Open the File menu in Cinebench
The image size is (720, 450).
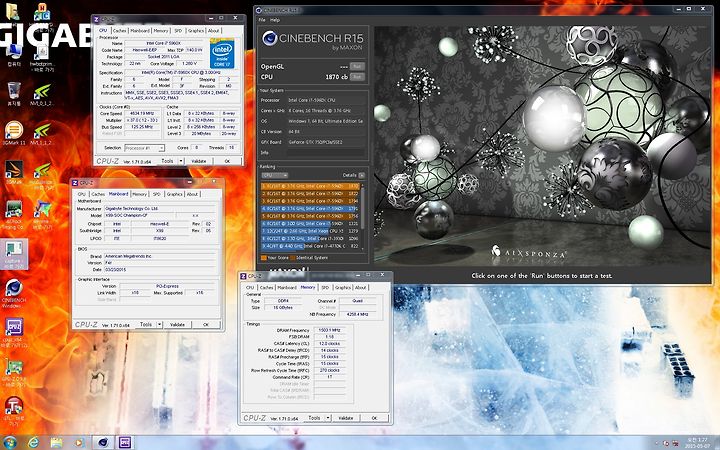click(262, 20)
